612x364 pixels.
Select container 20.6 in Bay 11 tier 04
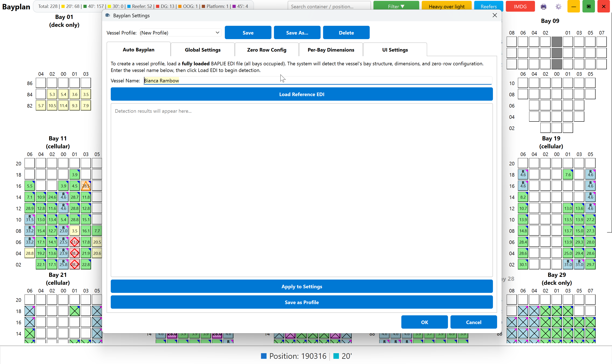97,253
